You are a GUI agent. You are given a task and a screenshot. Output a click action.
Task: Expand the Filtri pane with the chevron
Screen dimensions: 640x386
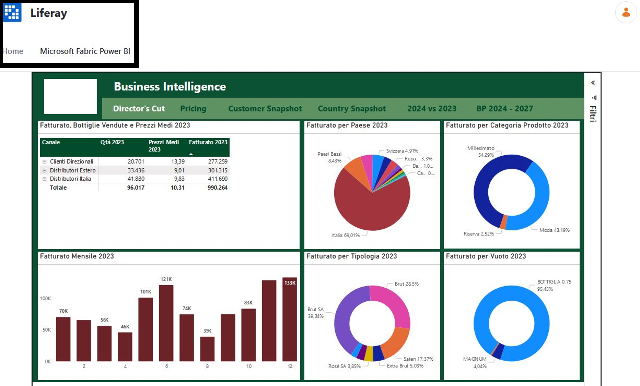click(x=593, y=83)
